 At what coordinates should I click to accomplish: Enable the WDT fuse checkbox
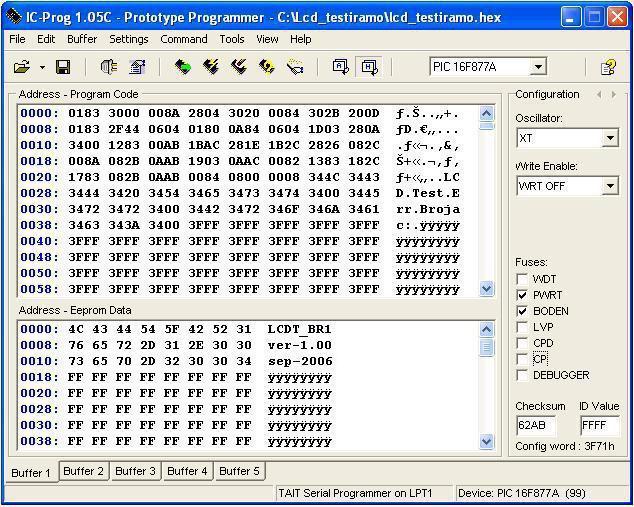point(522,279)
